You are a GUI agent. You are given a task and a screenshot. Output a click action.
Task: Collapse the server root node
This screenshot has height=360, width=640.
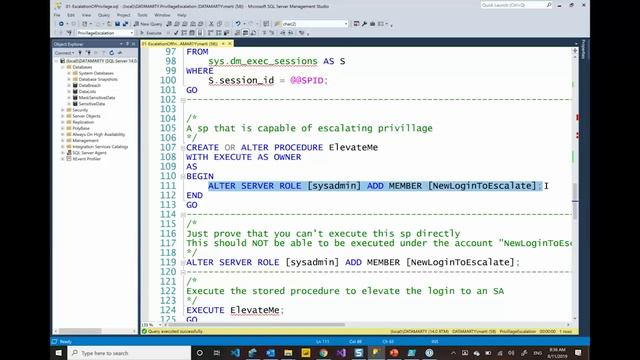[x=57, y=61]
